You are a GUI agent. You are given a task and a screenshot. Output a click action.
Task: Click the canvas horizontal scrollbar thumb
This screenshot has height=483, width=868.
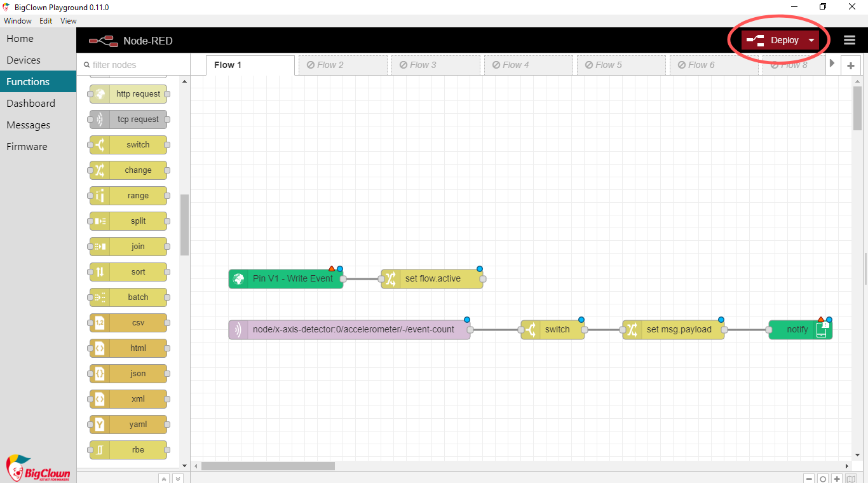point(268,466)
